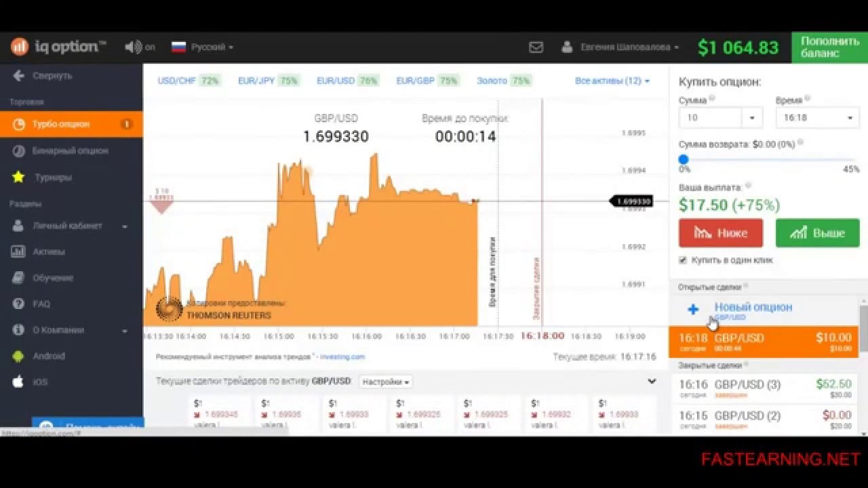The width and height of the screenshot is (868, 488).
Task: Click the Android robot icon
Action: 19,356
